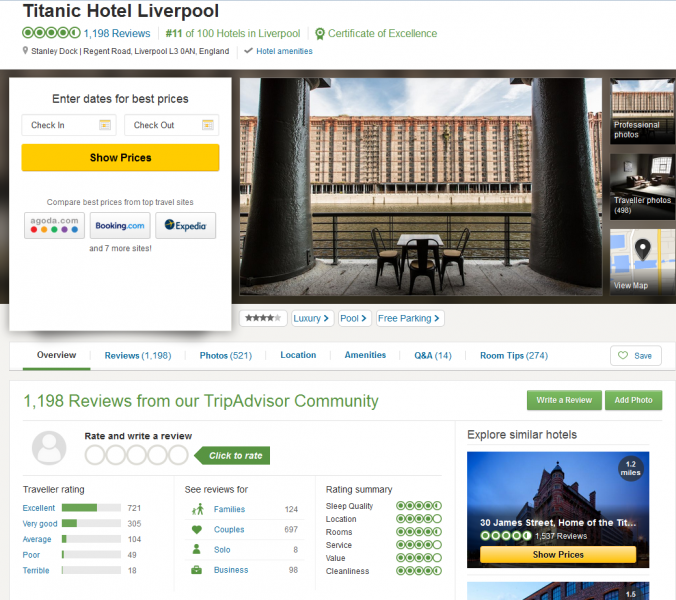Switch to the Overview tab
Screen dimensions: 676x600
[x=56, y=355]
